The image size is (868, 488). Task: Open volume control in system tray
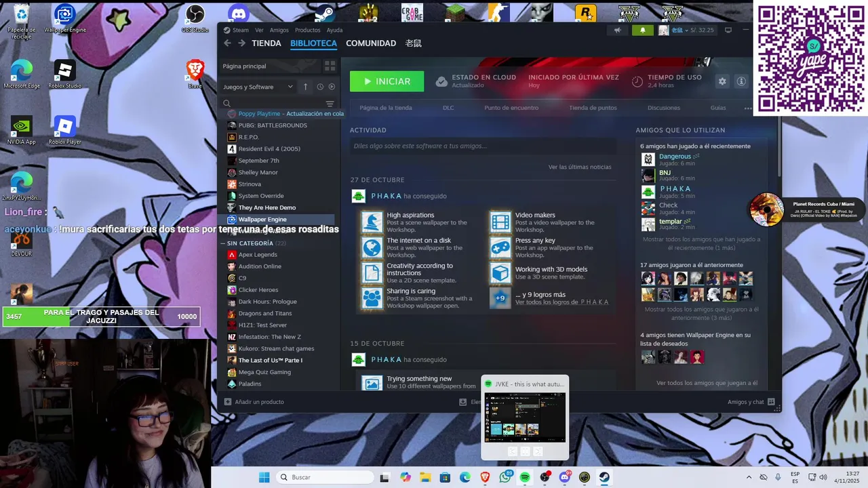click(x=823, y=477)
